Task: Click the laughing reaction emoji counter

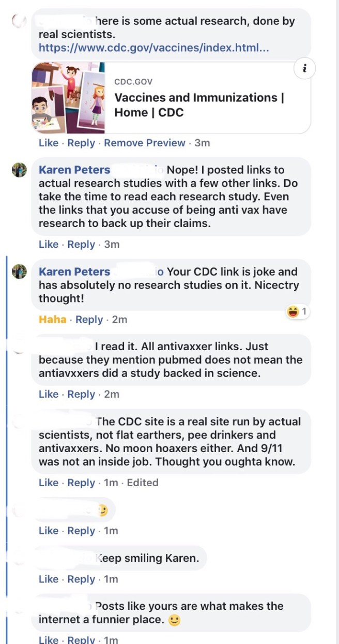Action: click(x=297, y=311)
